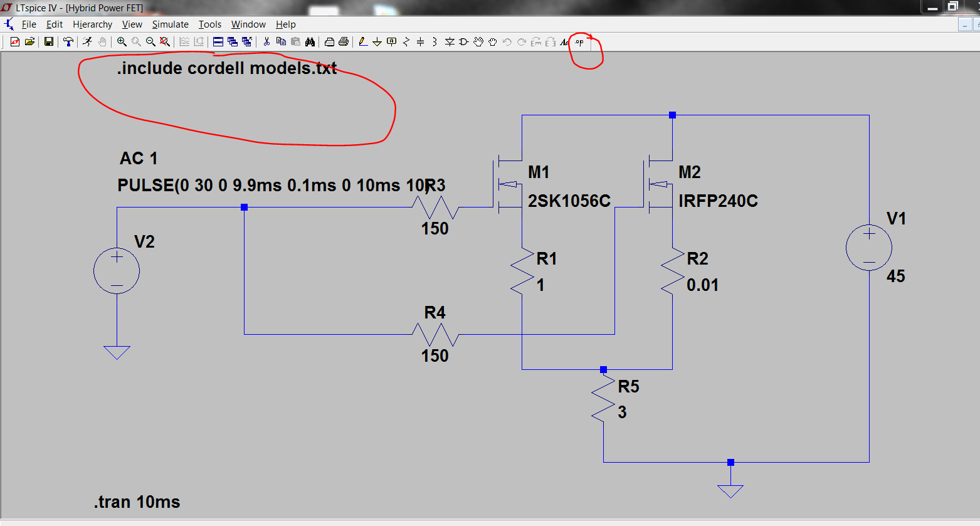The width and height of the screenshot is (980, 526).
Task: Open the Component gate icon
Action: coord(463,42)
